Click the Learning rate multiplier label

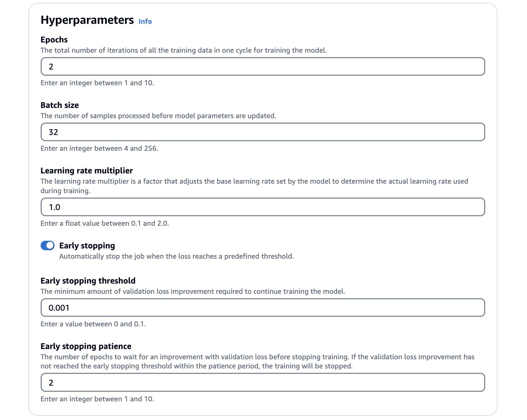pos(87,171)
